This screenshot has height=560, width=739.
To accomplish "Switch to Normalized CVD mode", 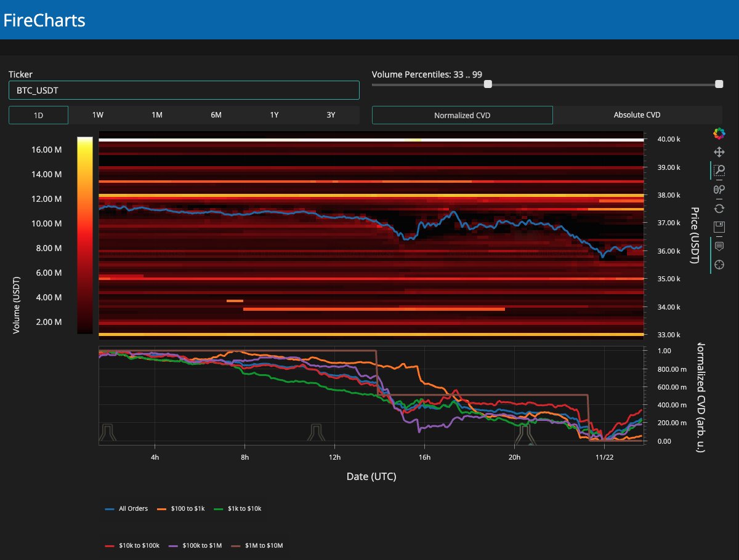I will [x=462, y=115].
